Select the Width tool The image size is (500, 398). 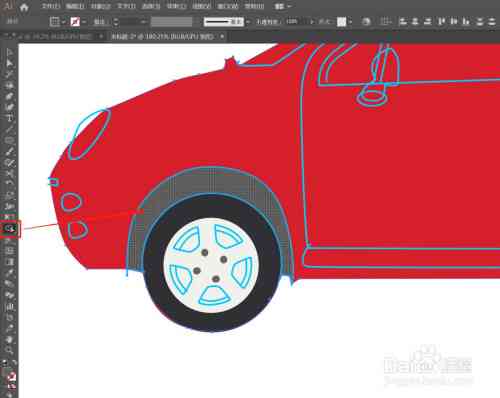[9, 206]
